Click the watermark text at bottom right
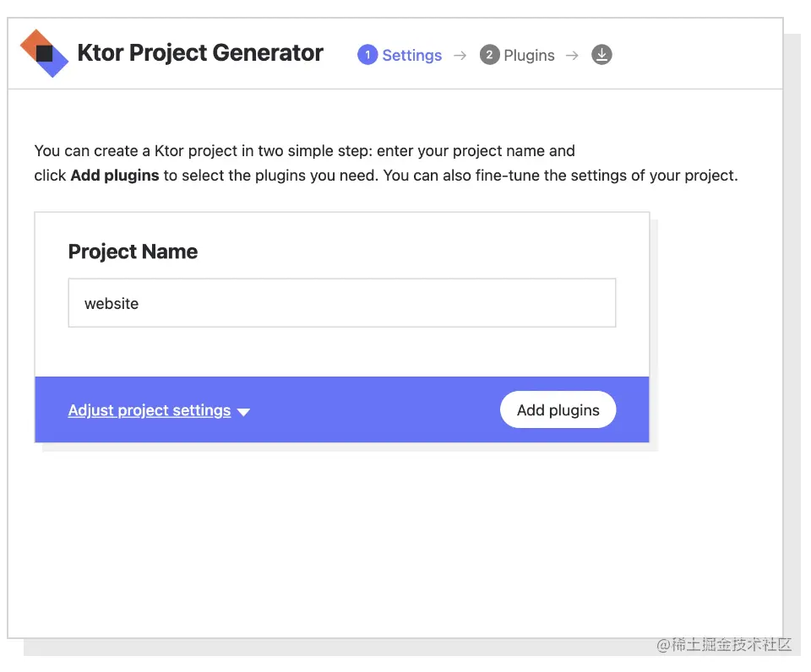This screenshot has width=811, height=672. (725, 644)
